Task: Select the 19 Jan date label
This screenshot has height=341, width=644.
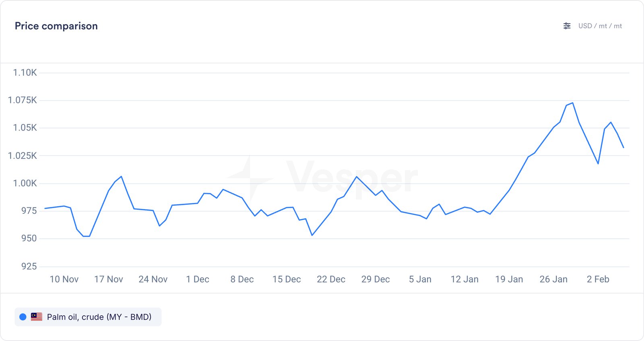Action: click(509, 279)
